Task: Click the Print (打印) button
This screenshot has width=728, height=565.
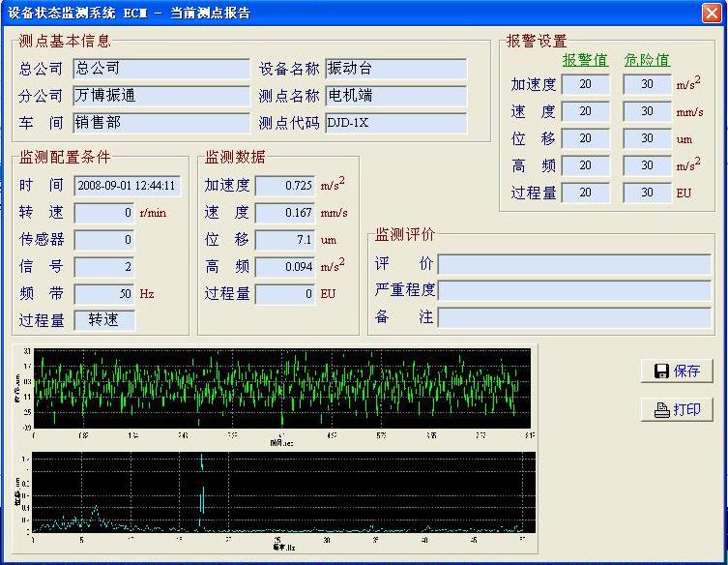Action: pyautogui.click(x=676, y=410)
